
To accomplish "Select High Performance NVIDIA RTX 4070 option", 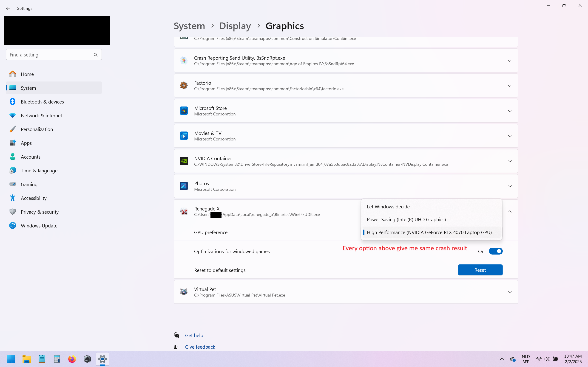I will [431, 232].
